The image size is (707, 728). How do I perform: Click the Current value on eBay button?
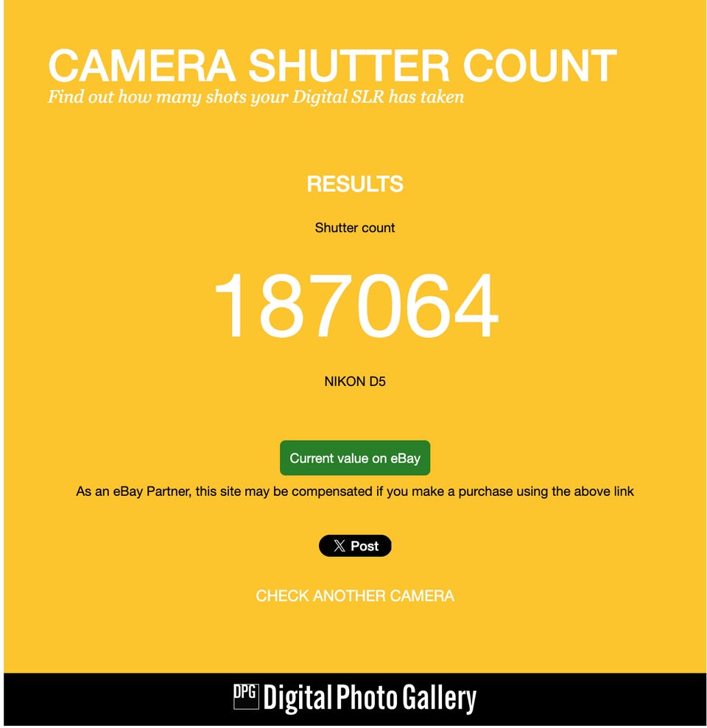tap(355, 458)
